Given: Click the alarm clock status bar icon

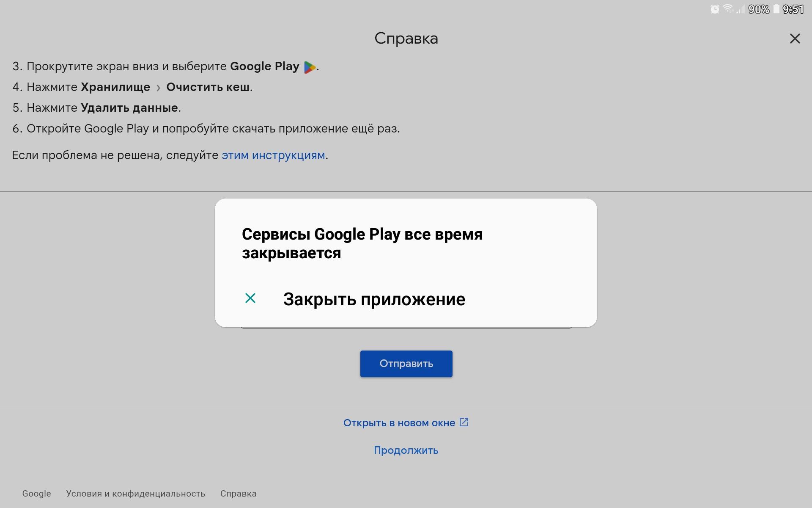Looking at the screenshot, I should (x=714, y=9).
